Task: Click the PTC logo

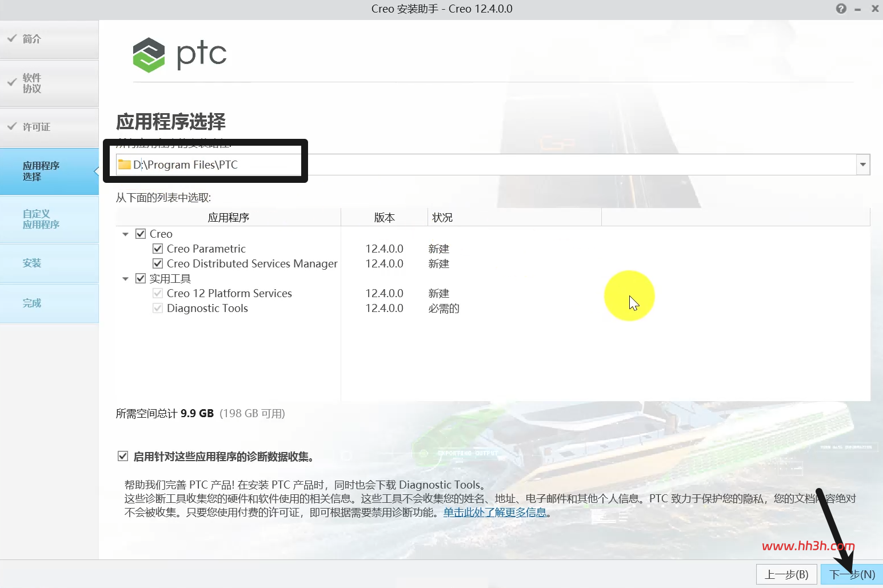Action: (x=179, y=55)
